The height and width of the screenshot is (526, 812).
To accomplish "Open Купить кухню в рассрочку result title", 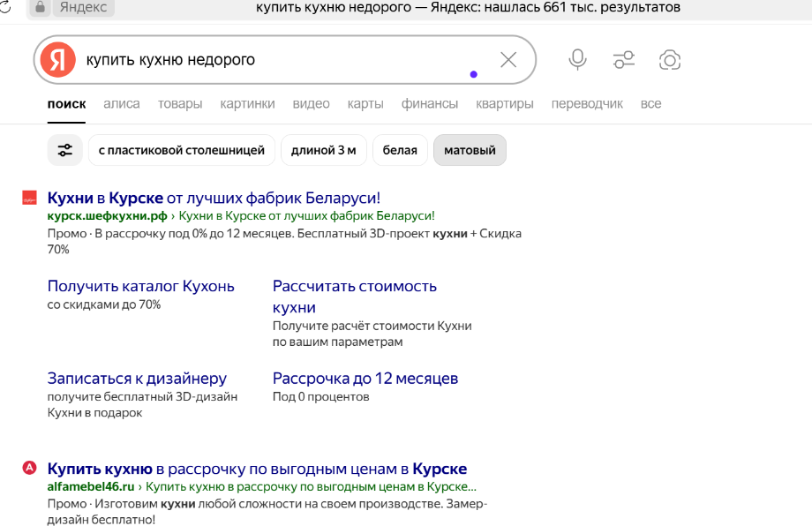I will click(x=258, y=469).
